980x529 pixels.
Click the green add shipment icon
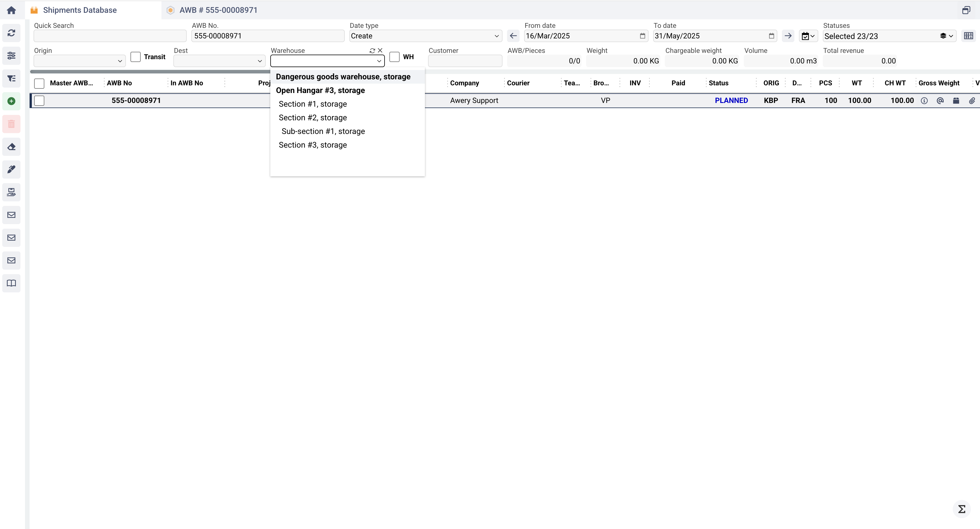click(11, 101)
